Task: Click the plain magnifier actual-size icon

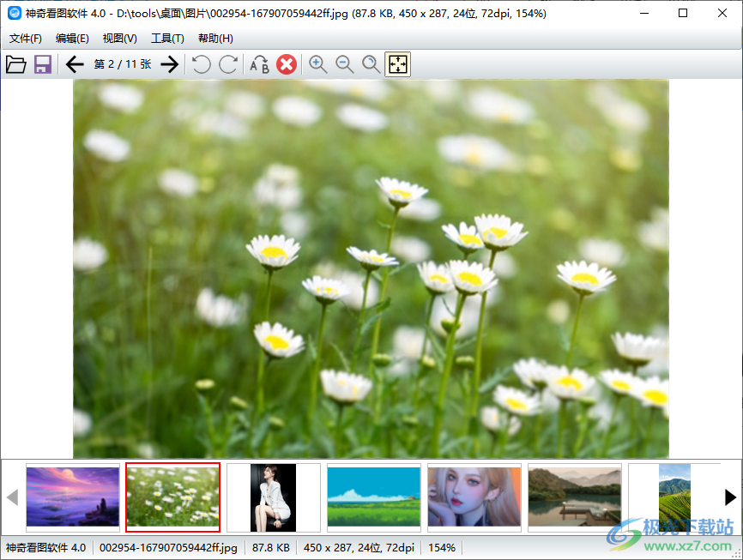Action: click(371, 64)
